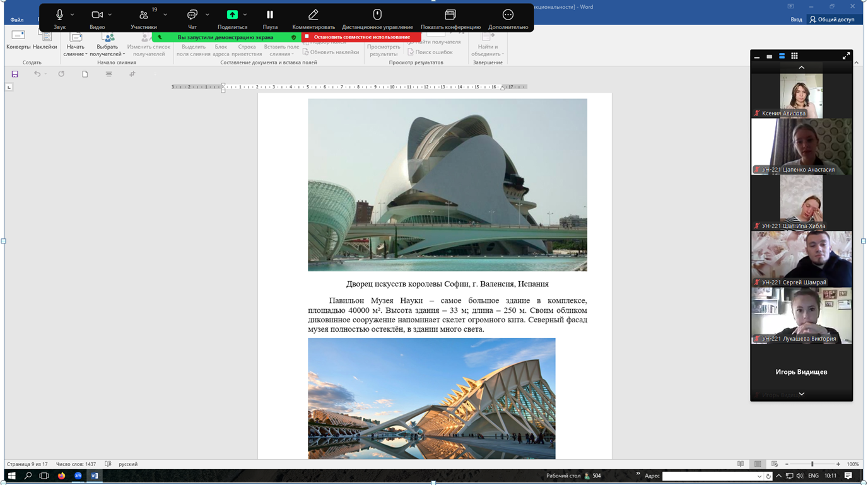This screenshot has width=868, height=485.
Task: Click the Save icon in quick access toolbar
Action: pos(15,74)
